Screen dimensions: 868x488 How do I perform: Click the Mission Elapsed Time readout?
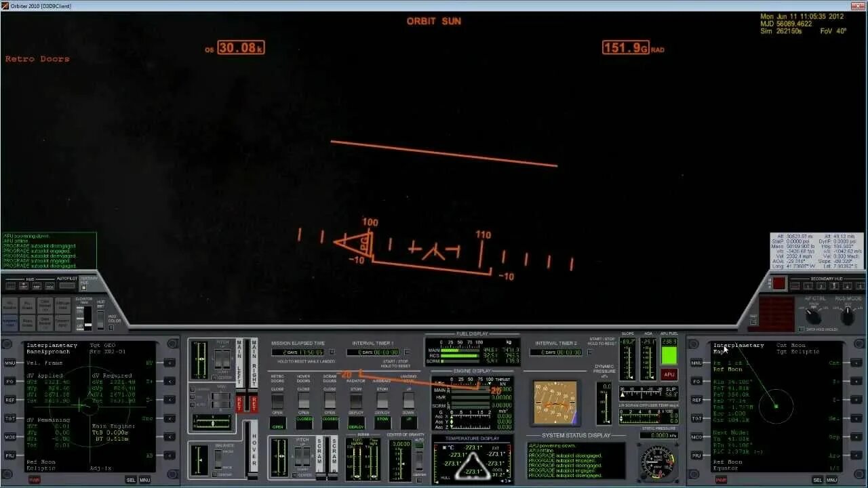coord(298,352)
